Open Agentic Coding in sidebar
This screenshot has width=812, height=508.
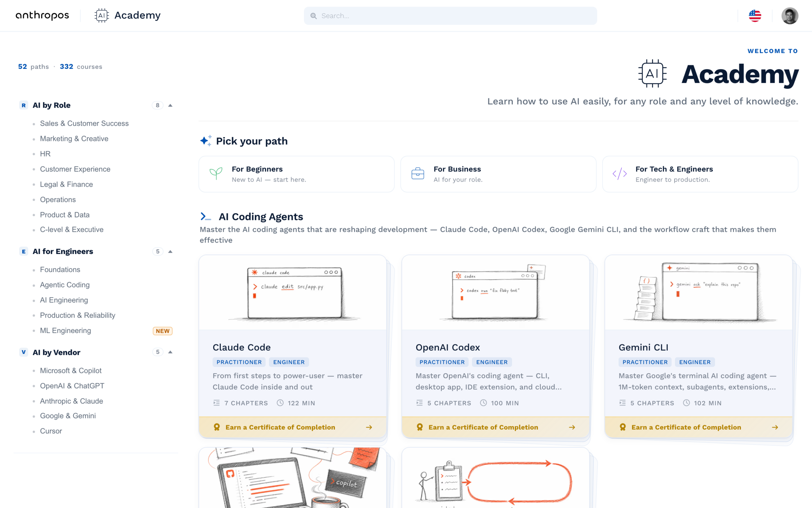(x=65, y=285)
